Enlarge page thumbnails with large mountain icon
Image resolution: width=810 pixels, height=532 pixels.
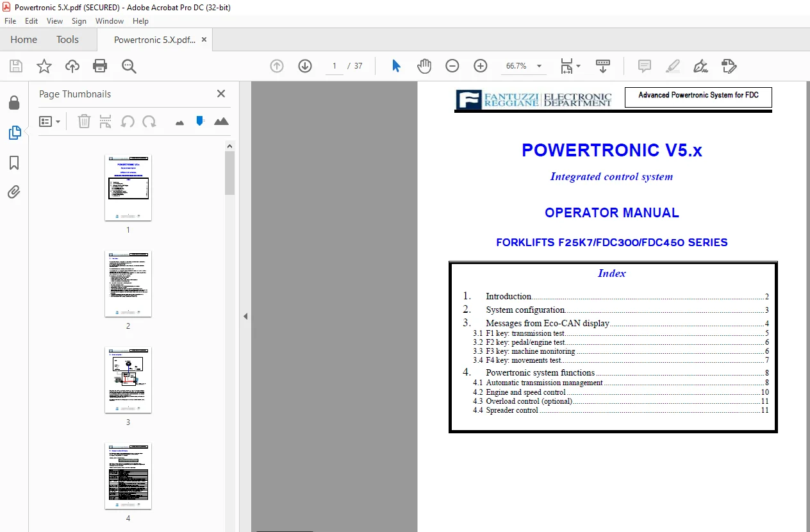pyautogui.click(x=221, y=121)
